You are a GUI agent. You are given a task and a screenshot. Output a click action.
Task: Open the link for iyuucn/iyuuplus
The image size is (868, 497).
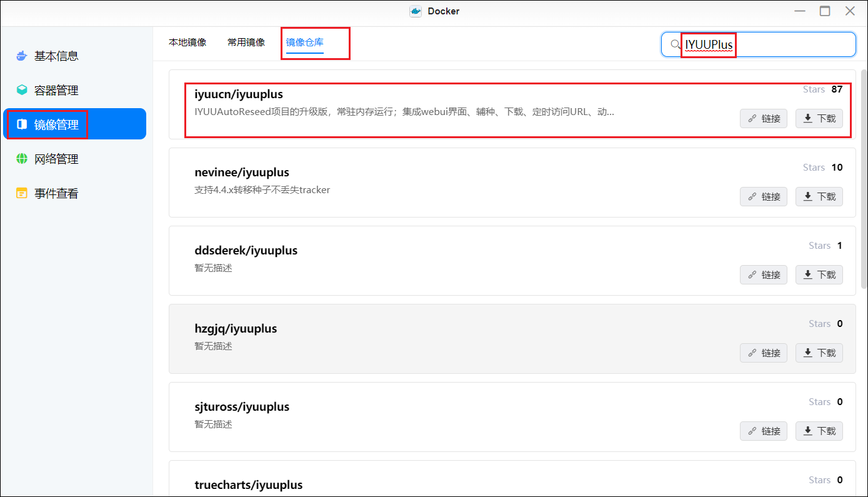coord(763,118)
